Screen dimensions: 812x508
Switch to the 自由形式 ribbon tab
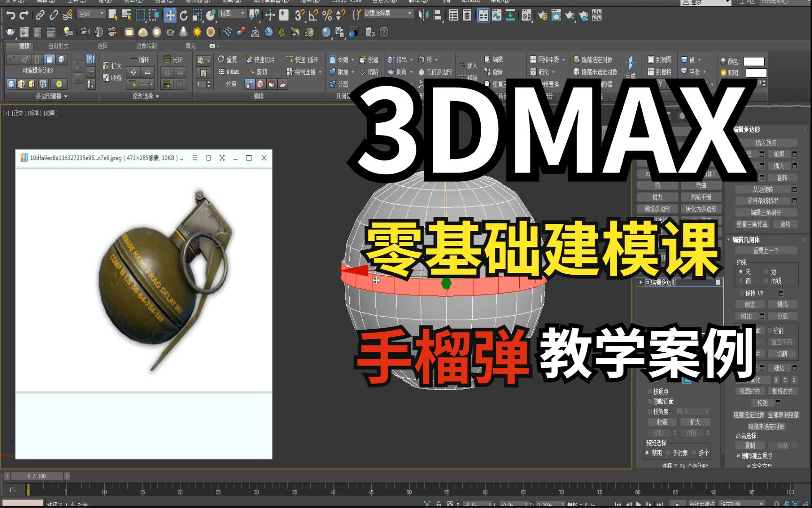click(x=58, y=46)
